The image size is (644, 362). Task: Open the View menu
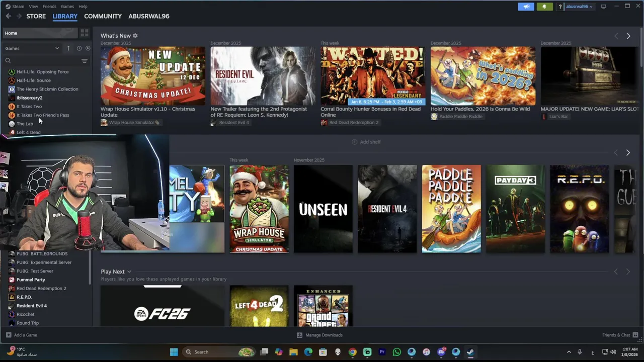coord(33,7)
